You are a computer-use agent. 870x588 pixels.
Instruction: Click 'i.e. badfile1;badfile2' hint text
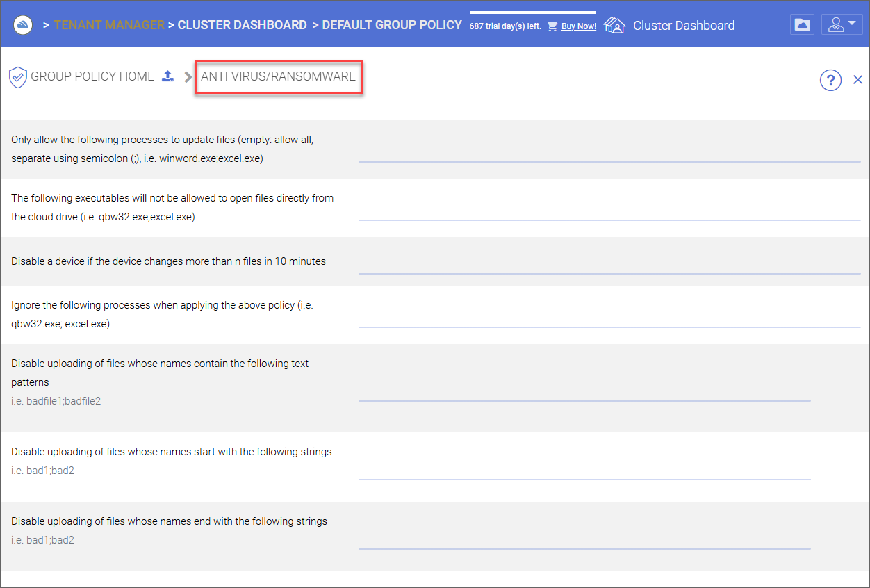(x=56, y=401)
